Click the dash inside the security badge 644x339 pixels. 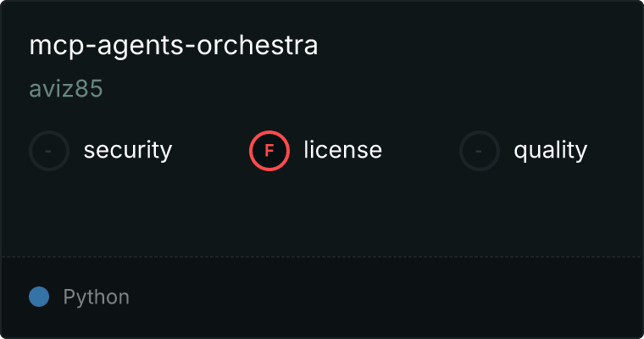tap(49, 151)
